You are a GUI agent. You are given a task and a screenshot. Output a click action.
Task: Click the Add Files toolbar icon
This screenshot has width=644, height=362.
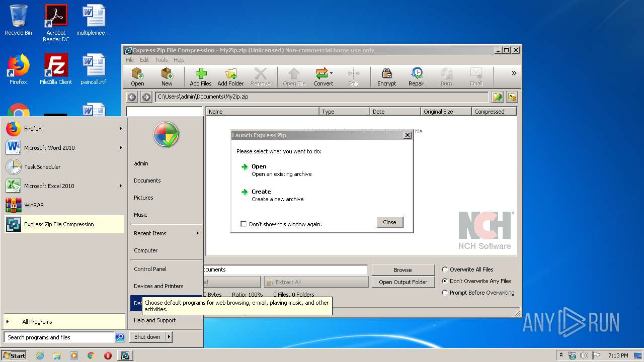[200, 77]
